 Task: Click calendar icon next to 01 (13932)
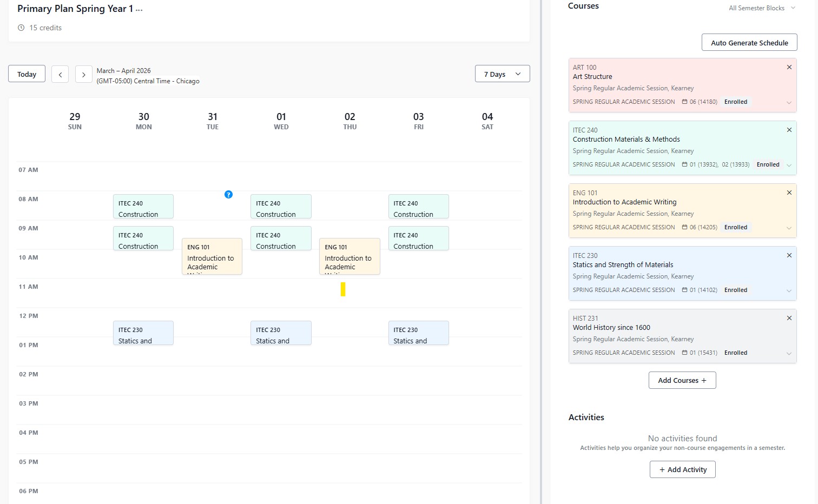684,164
